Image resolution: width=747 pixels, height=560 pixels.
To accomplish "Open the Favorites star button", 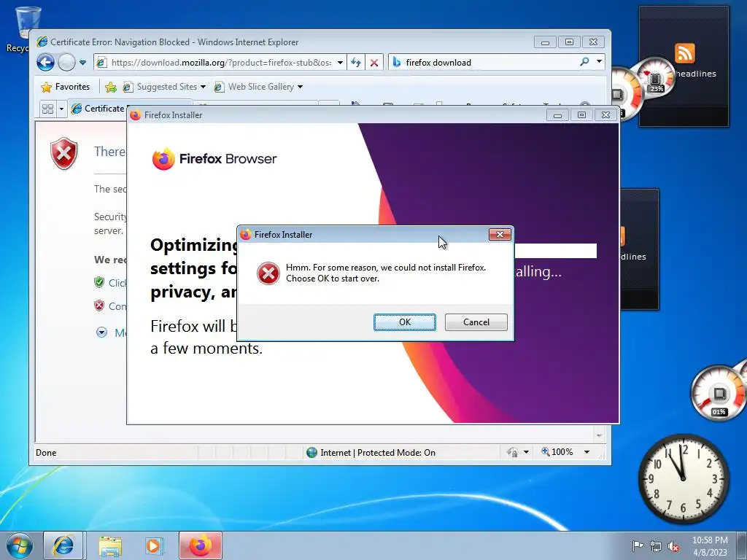I will pos(65,87).
